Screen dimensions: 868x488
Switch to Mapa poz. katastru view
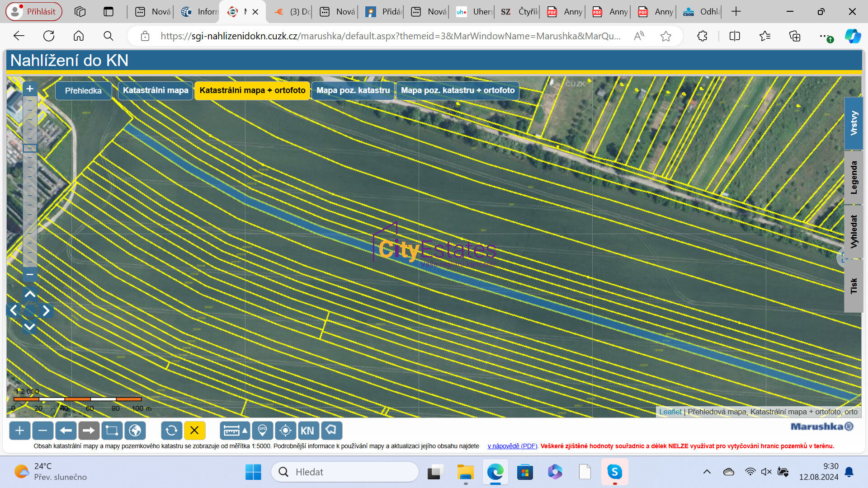[x=353, y=90]
